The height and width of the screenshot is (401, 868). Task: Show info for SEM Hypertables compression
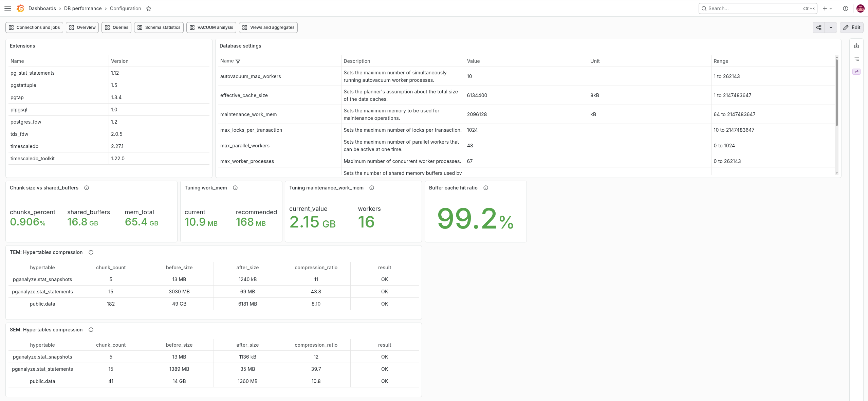click(91, 330)
